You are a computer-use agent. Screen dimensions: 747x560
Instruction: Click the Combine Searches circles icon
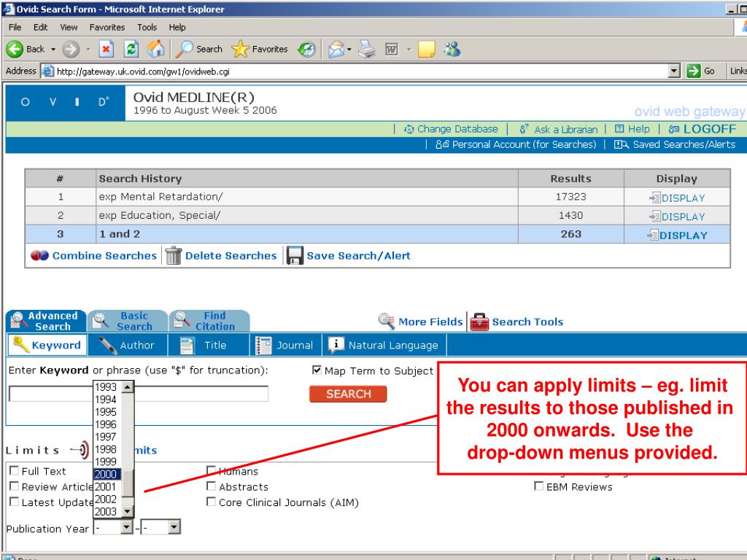click(39, 256)
